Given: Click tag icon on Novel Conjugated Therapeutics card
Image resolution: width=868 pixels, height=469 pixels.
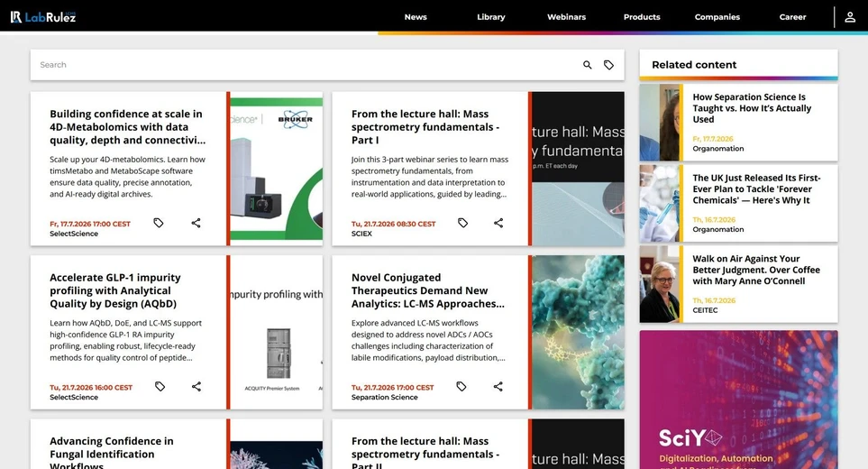Looking at the screenshot, I should pyautogui.click(x=461, y=387).
